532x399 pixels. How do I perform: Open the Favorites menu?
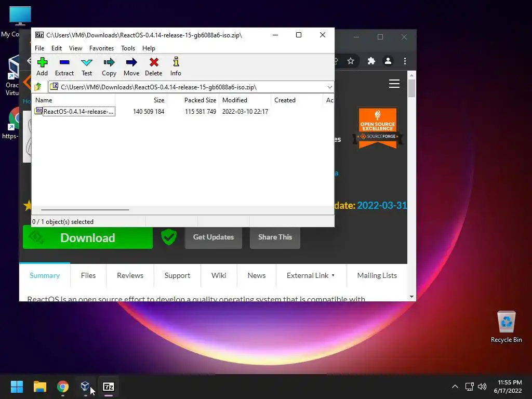tap(101, 48)
